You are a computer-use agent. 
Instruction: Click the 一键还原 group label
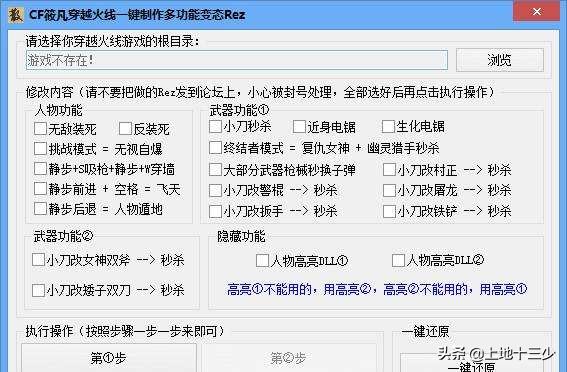click(426, 331)
